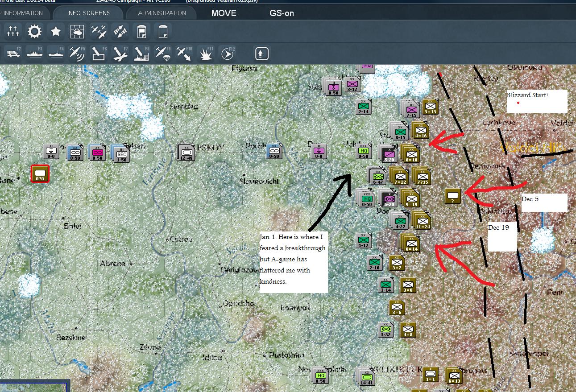576x392 pixels.
Task: Open the air doctrine planes icon
Action: point(99,31)
